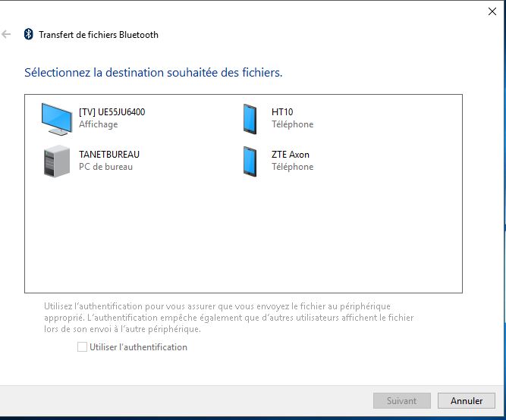Click the Suivant button

pyautogui.click(x=401, y=400)
